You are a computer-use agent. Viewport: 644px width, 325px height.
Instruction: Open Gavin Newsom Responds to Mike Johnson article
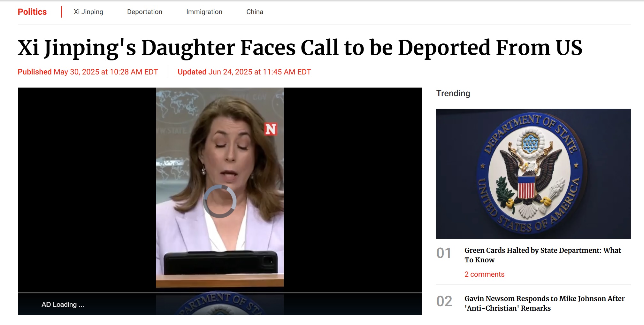tap(544, 303)
